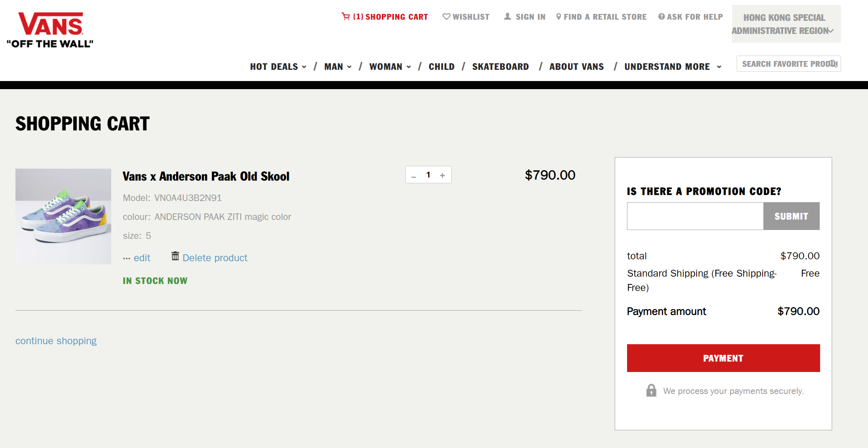Screen dimensions: 868x448
Task: Decrease quantity with the minus button
Action: pos(414,176)
